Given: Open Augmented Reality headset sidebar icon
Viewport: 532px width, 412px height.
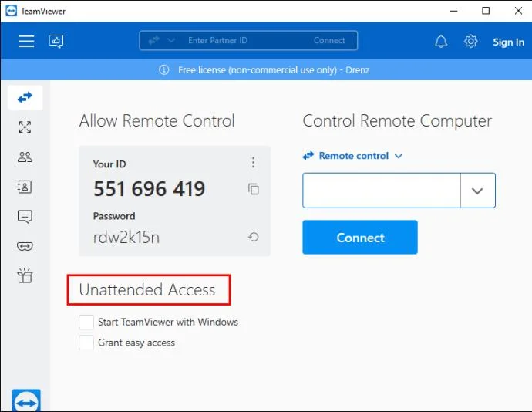Looking at the screenshot, I should (x=25, y=246).
